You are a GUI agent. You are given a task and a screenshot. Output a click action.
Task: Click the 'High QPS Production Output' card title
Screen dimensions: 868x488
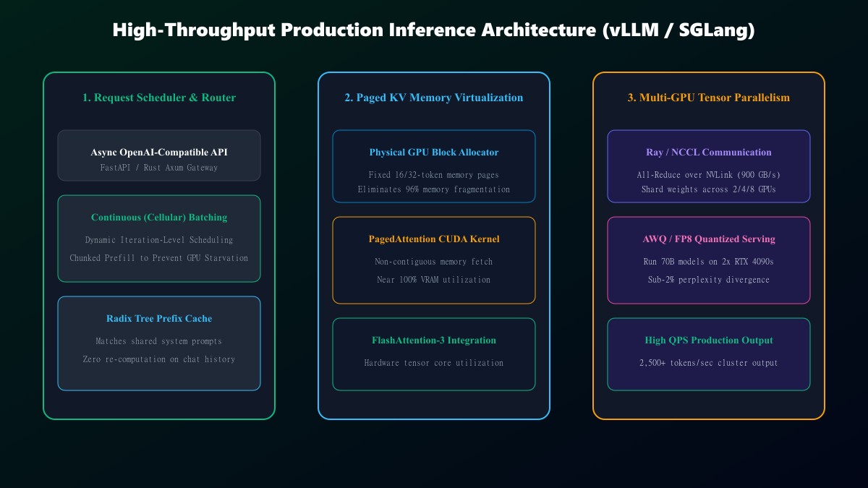point(709,341)
